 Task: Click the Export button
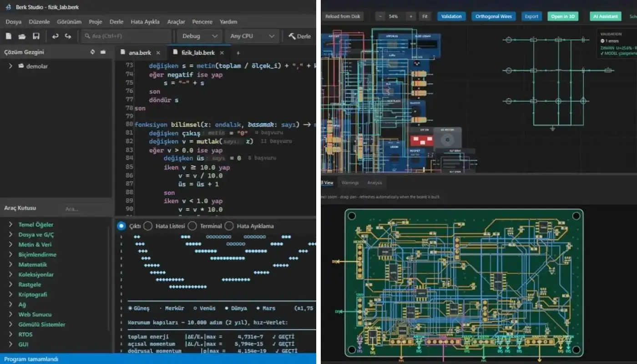click(x=531, y=16)
